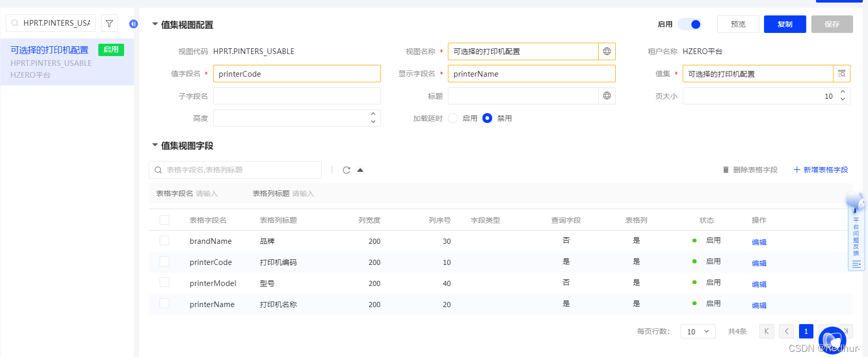This screenshot has height=357, width=868.
Task: Click the 预览 button
Action: tap(738, 24)
